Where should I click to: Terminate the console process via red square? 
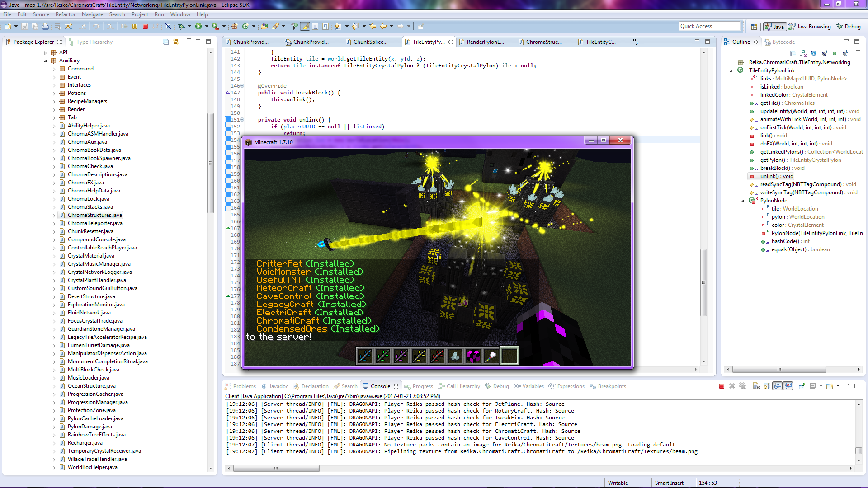click(x=722, y=386)
